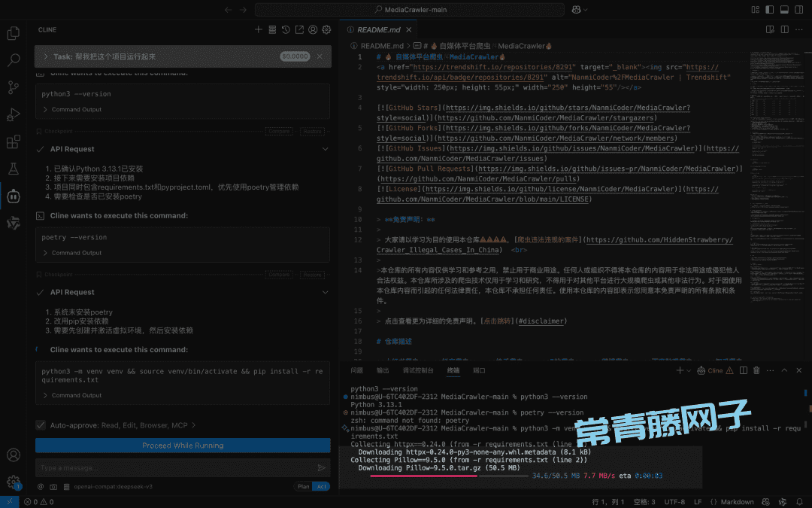
Task: Open the Cline account icon
Action: [x=313, y=29]
